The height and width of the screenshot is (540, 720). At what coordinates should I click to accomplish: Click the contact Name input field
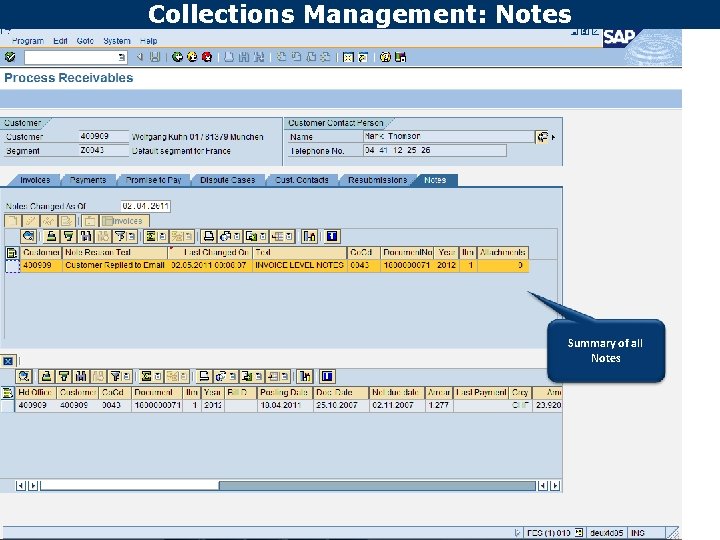pyautogui.click(x=449, y=136)
